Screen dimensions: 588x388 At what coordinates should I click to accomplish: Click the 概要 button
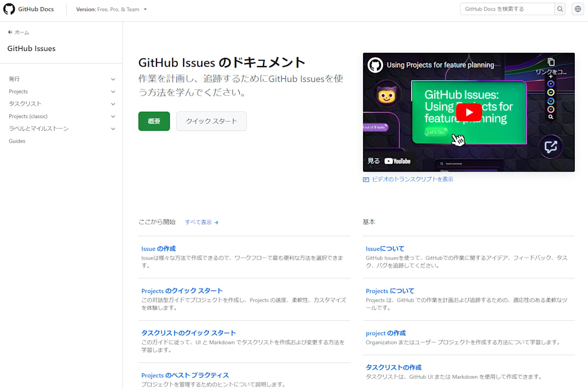tap(154, 121)
